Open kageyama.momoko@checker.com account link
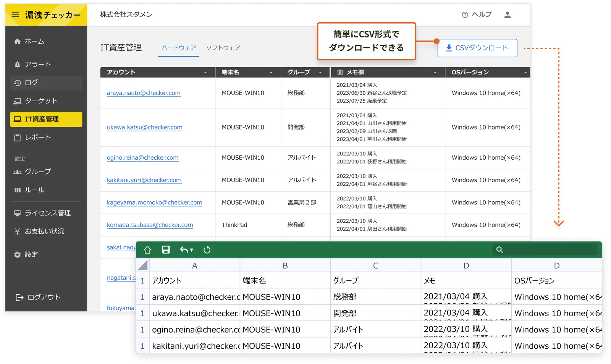This screenshot has width=611, height=364. (x=155, y=202)
